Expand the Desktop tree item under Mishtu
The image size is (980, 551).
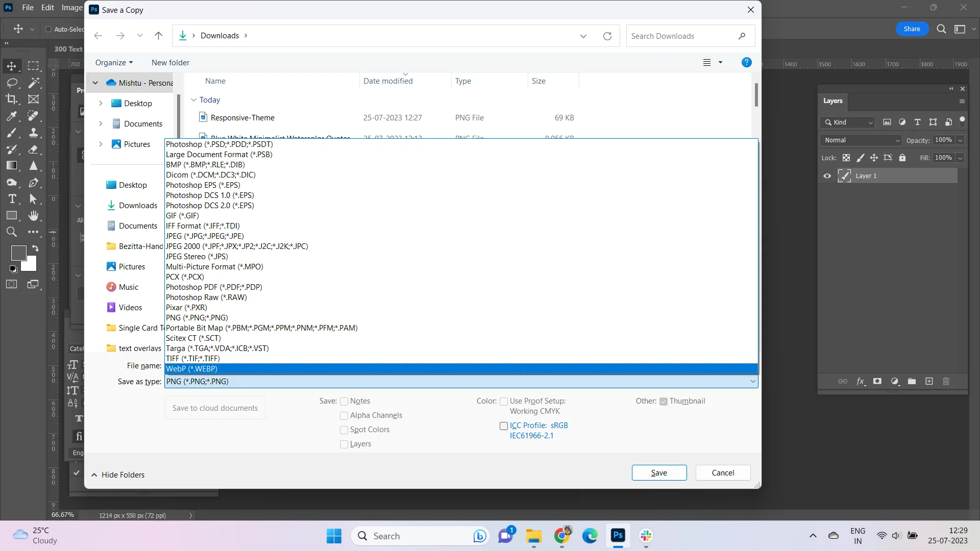(x=101, y=103)
